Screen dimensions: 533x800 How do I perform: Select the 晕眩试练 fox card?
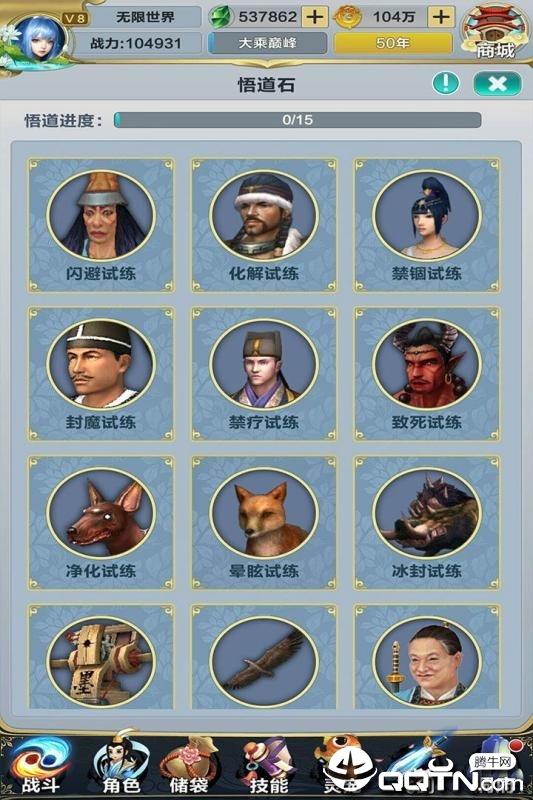click(264, 523)
